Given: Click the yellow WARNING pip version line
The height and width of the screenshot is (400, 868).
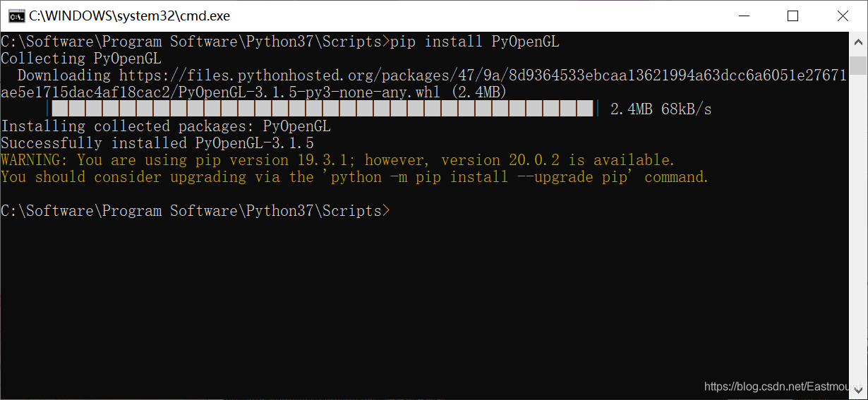Looking at the screenshot, I should pos(338,160).
